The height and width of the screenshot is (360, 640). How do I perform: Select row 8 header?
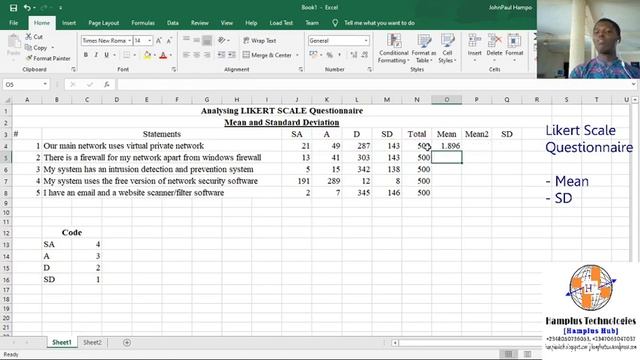tap(6, 193)
